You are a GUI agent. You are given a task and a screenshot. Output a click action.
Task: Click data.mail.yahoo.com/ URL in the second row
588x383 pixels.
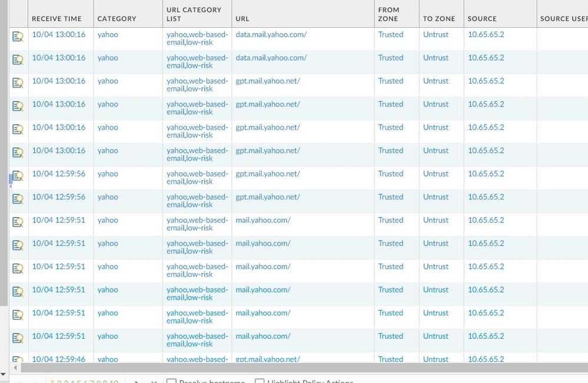(x=271, y=58)
